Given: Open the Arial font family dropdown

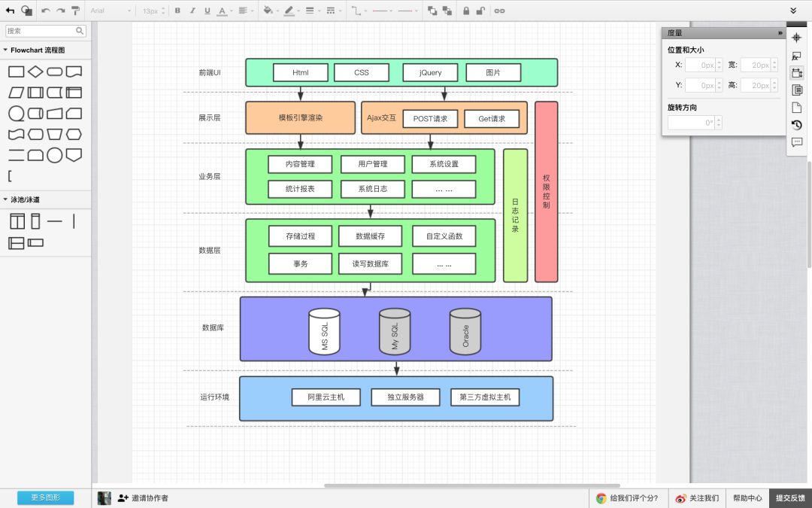Looking at the screenshot, I should [x=111, y=11].
